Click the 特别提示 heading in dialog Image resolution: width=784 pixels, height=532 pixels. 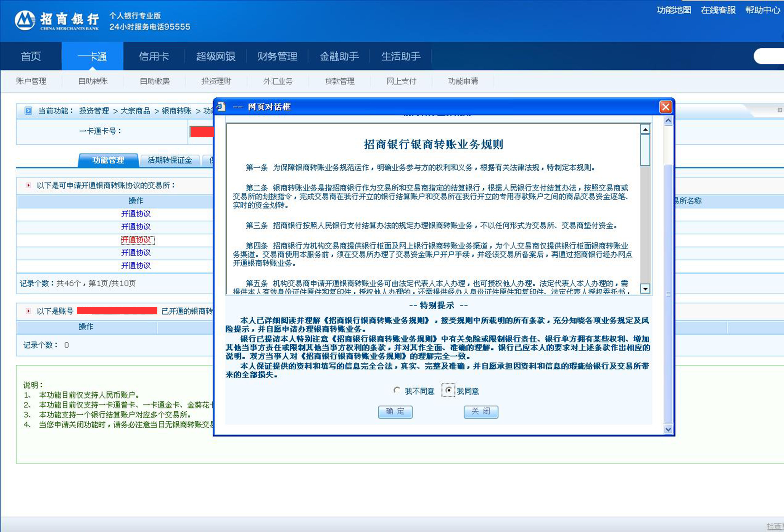click(438, 306)
